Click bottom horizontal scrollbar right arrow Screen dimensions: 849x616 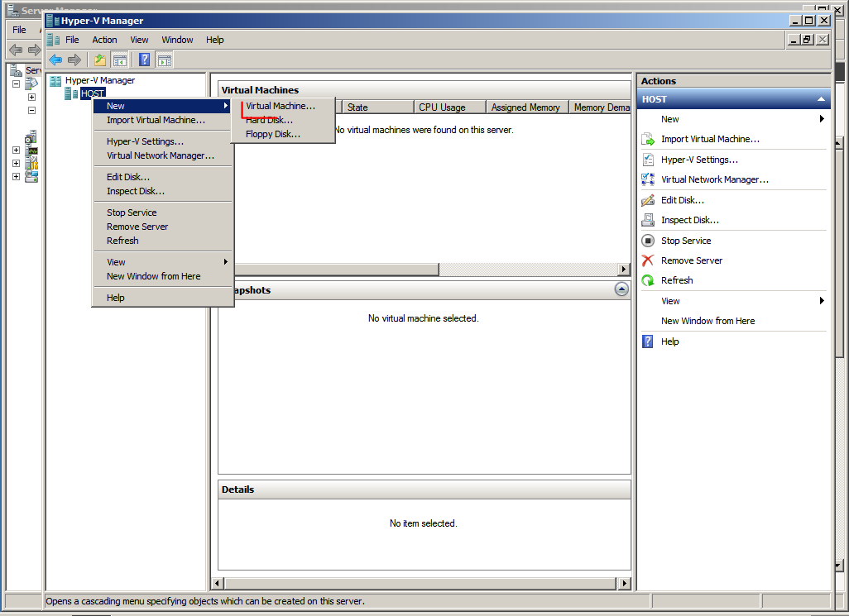(x=625, y=583)
